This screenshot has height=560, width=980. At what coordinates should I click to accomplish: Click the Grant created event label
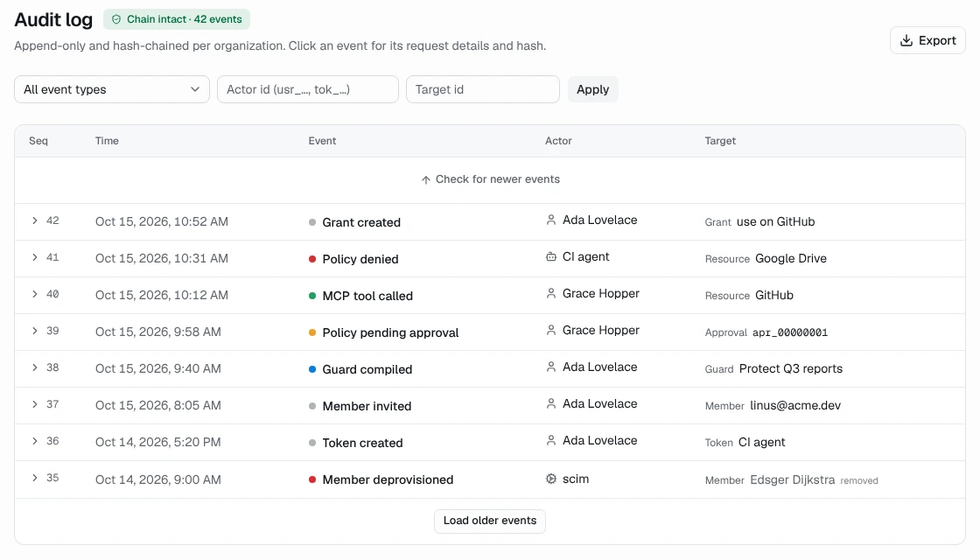pos(361,222)
